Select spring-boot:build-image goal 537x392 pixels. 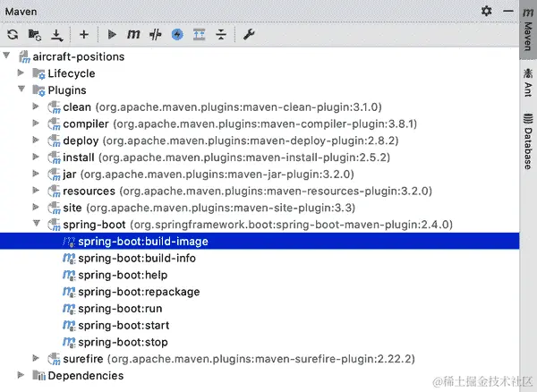(260, 241)
